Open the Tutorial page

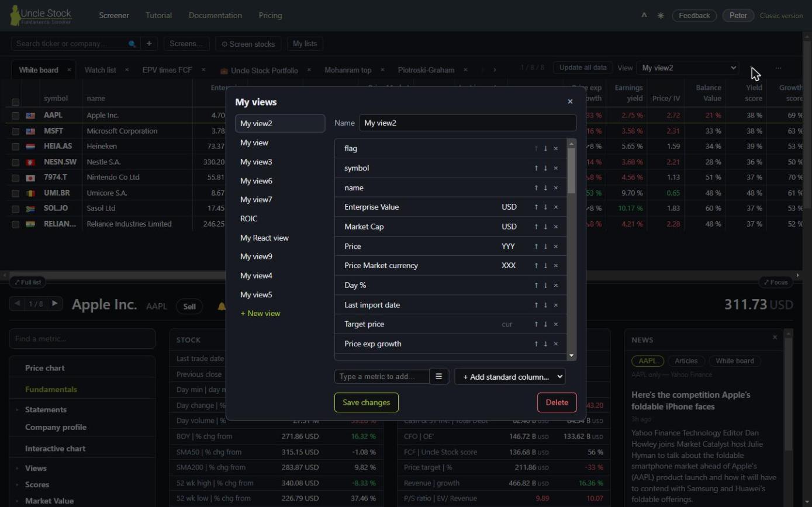[158, 16]
